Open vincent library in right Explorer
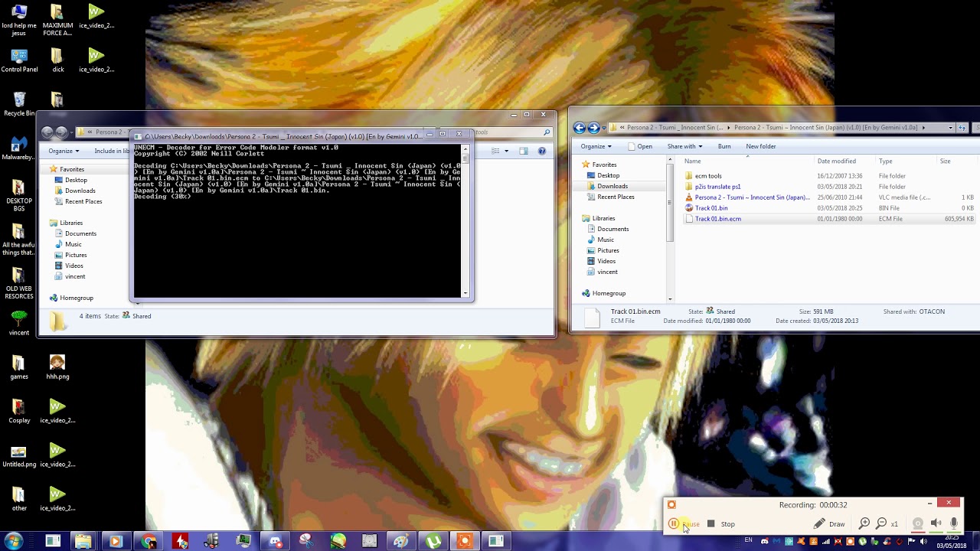This screenshot has width=980, height=551. coord(607,272)
